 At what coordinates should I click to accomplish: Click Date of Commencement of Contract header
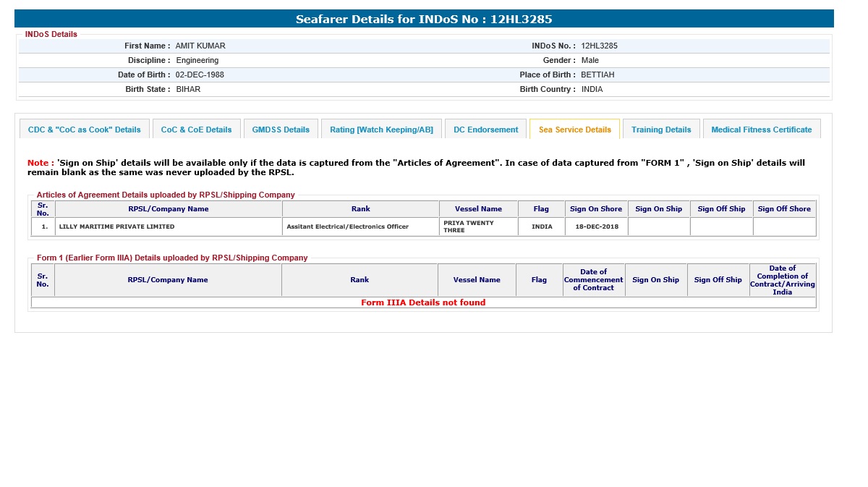(593, 280)
